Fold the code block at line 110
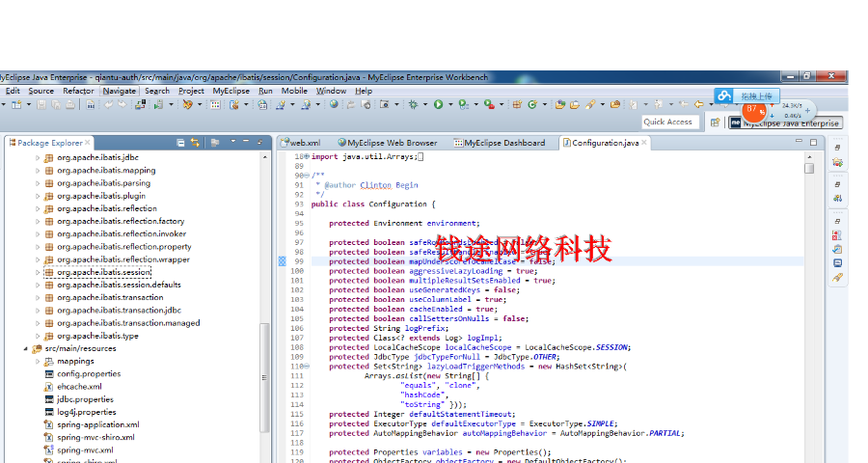The height and width of the screenshot is (463, 868). (x=308, y=367)
